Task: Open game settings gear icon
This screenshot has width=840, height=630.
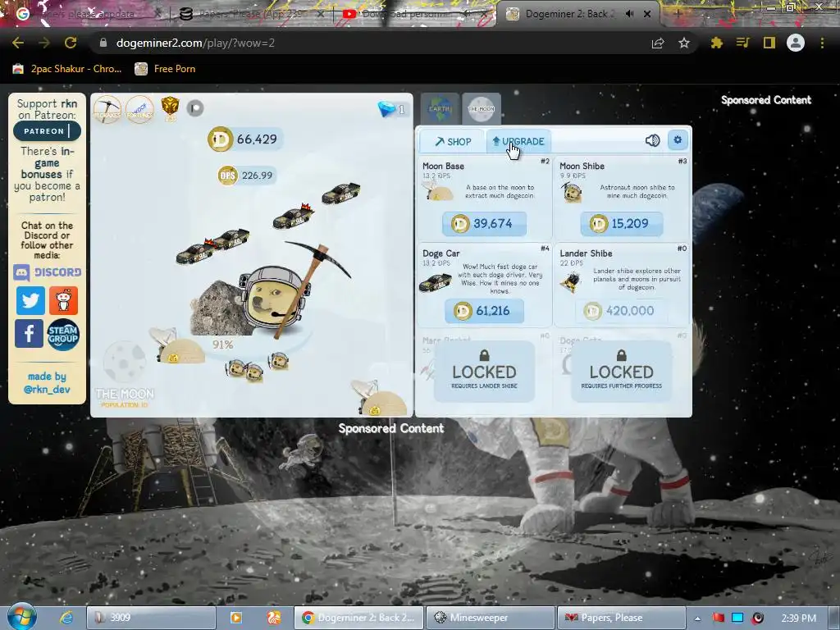Action: [x=678, y=140]
